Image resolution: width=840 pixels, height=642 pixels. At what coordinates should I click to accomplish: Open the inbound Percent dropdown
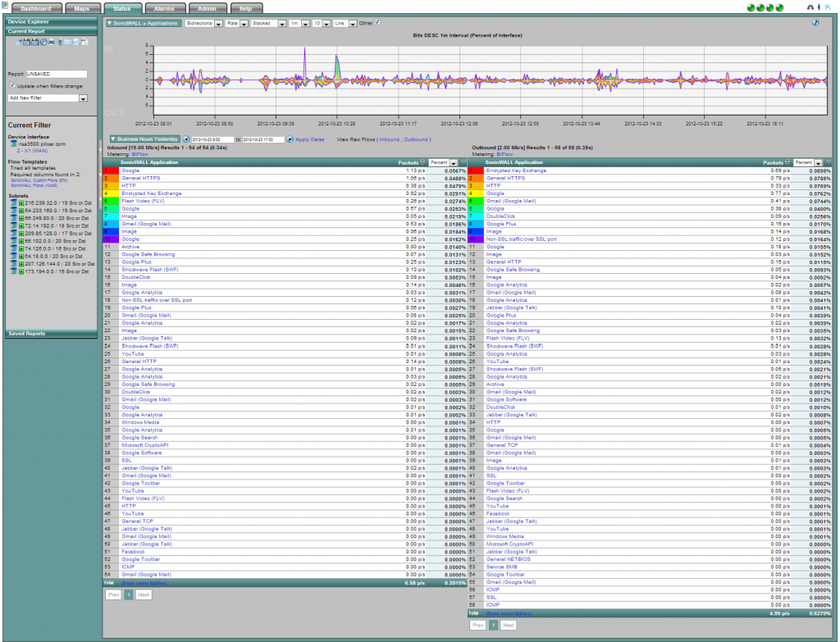[443, 162]
